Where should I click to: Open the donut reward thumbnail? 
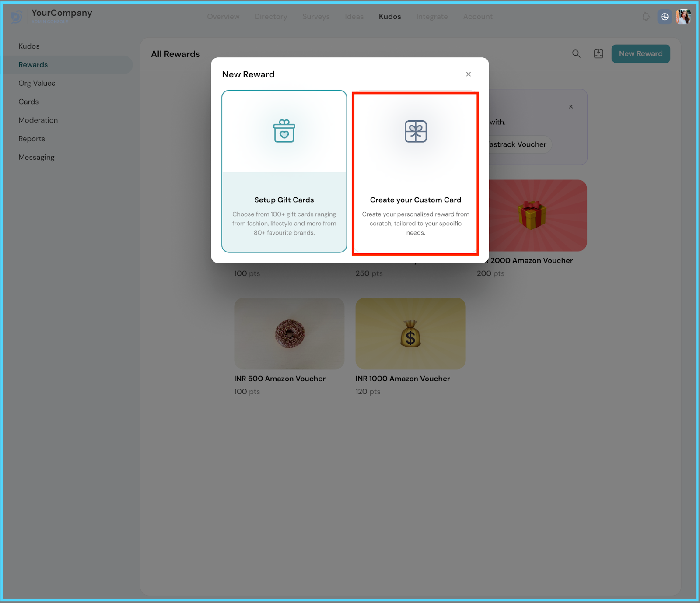point(289,333)
